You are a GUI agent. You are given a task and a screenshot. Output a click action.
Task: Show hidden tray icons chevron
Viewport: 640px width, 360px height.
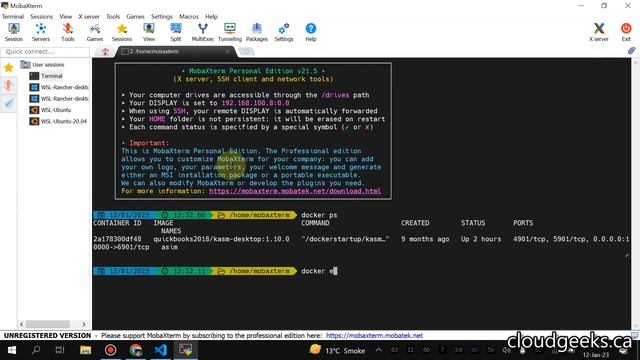pos(378,350)
